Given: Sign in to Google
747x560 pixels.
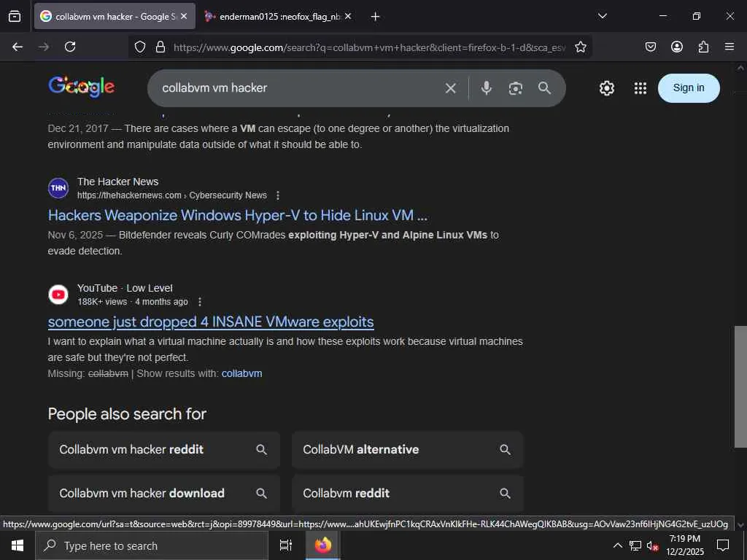Looking at the screenshot, I should click(x=689, y=88).
